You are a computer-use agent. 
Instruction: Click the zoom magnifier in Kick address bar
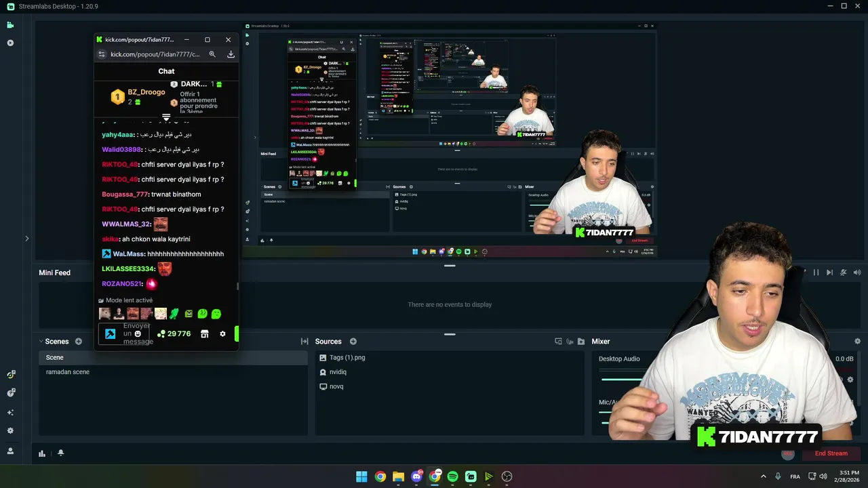(212, 54)
